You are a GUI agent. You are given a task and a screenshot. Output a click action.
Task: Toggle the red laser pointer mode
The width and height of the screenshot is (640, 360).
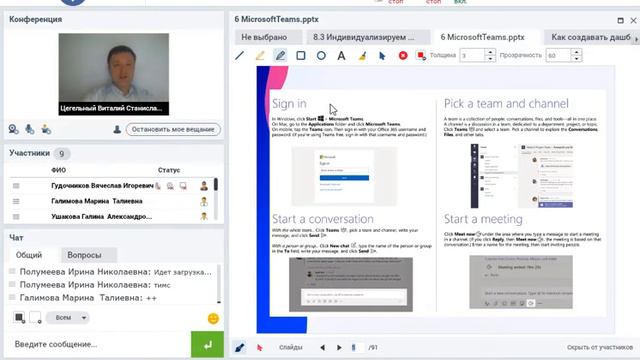click(260, 348)
